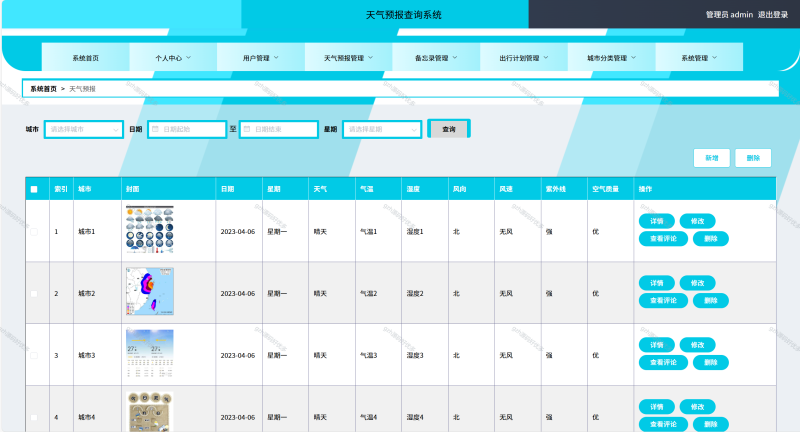The height and width of the screenshot is (432, 800).
Task: Click 退出登录 to log out
Action: (x=773, y=15)
